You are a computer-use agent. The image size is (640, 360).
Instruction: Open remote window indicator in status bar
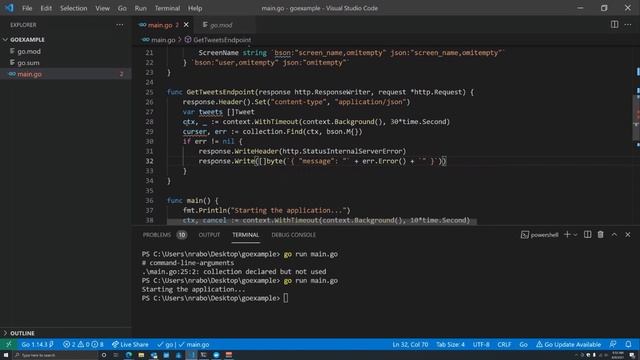tap(8, 344)
